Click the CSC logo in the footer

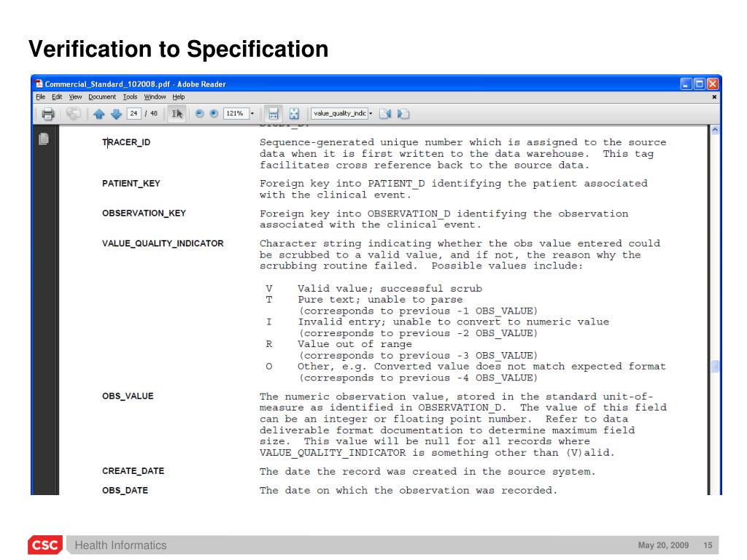[45, 545]
